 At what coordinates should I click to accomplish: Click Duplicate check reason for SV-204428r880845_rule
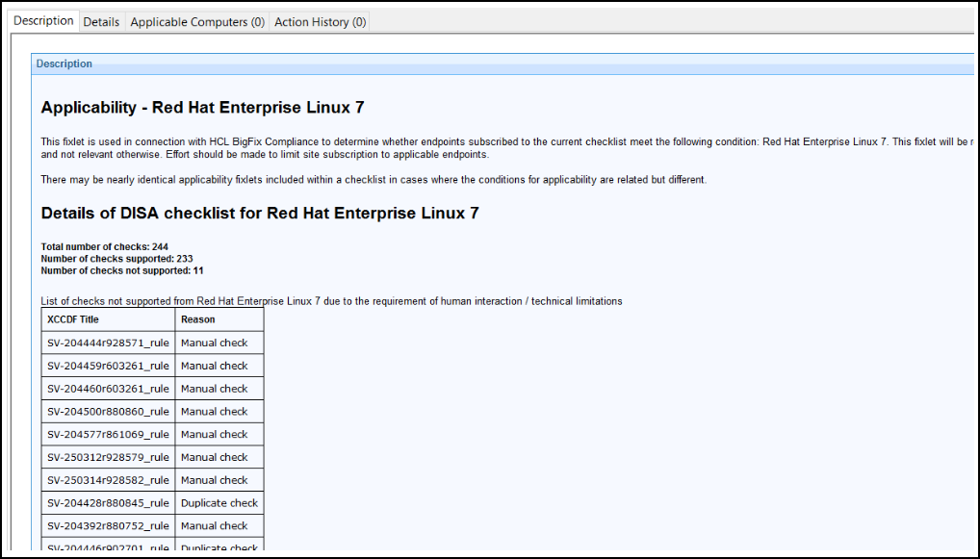point(219,503)
